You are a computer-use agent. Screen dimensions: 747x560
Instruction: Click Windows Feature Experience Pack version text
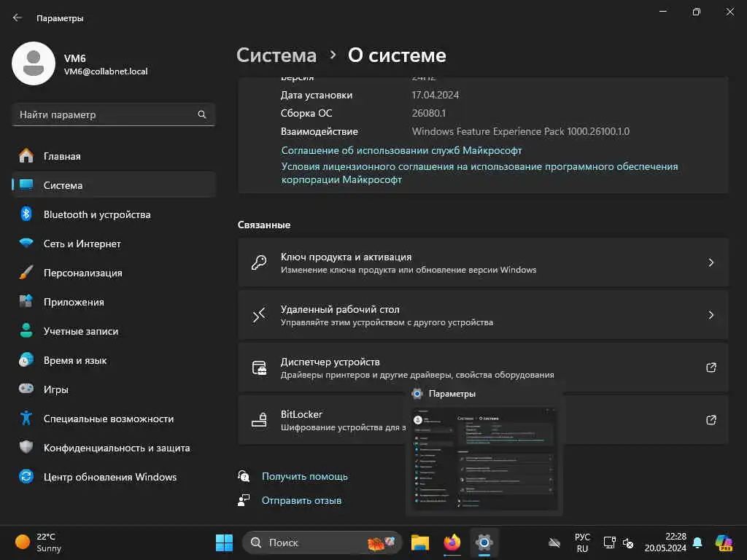[x=520, y=131]
